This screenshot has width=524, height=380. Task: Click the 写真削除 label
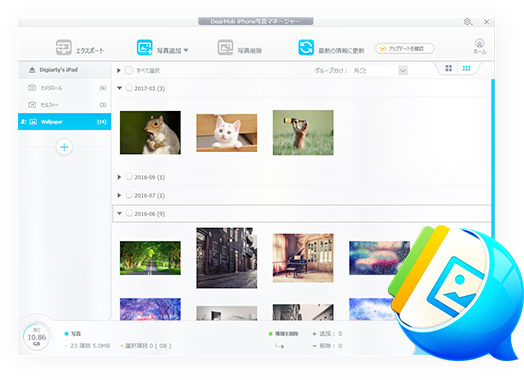[x=249, y=51]
